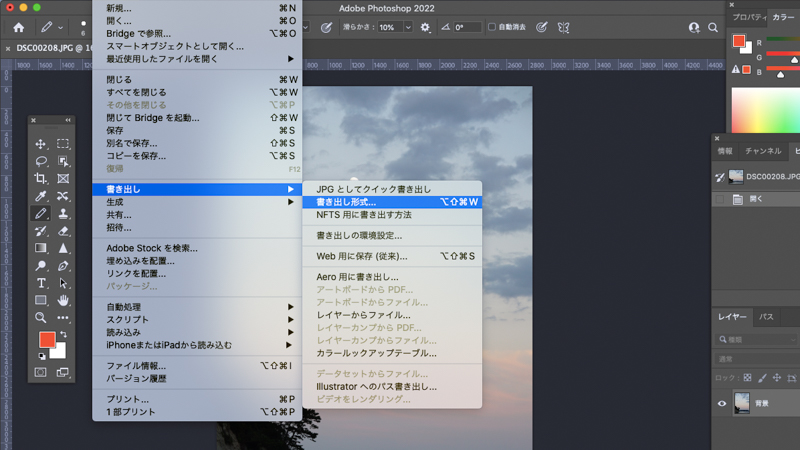Toggle Quick Mask mode icon
This screenshot has width=800, height=450.
[x=40, y=372]
